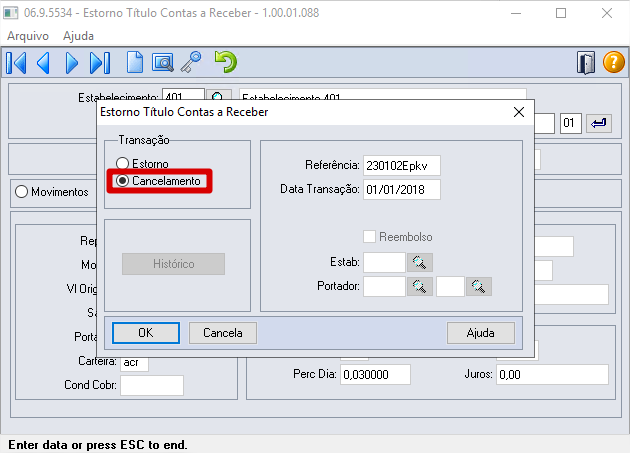Click the blue return arrow button
This screenshot has width=630, height=453.
tap(599, 123)
